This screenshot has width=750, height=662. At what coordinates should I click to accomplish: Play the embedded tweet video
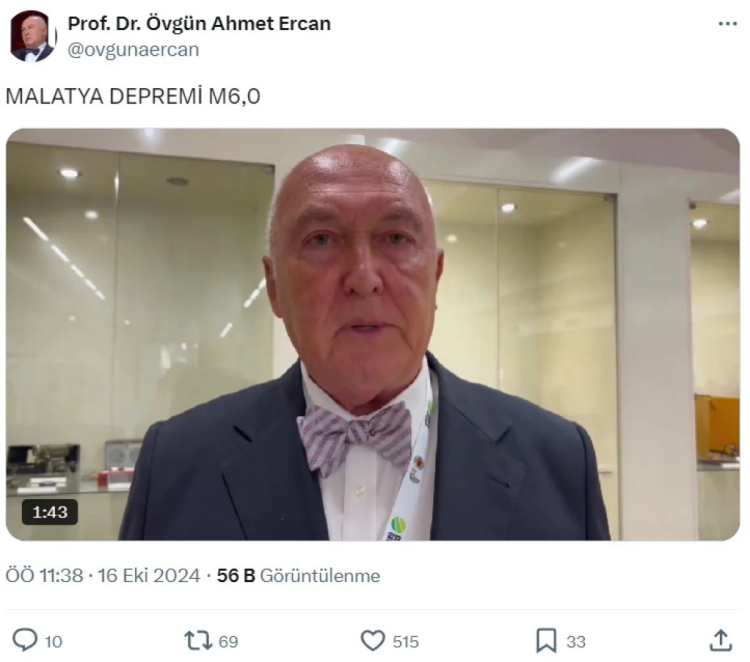pyautogui.click(x=373, y=334)
